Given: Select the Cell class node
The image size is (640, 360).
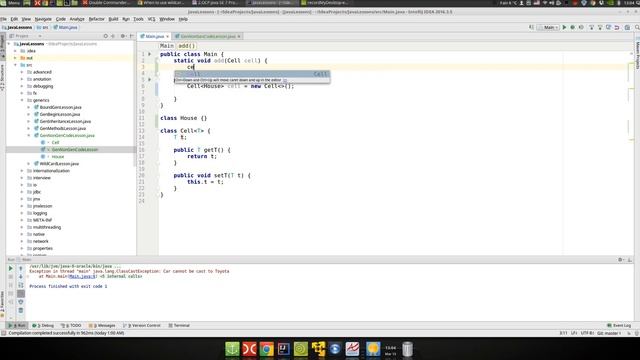Looking at the screenshot, I should click(x=56, y=142).
